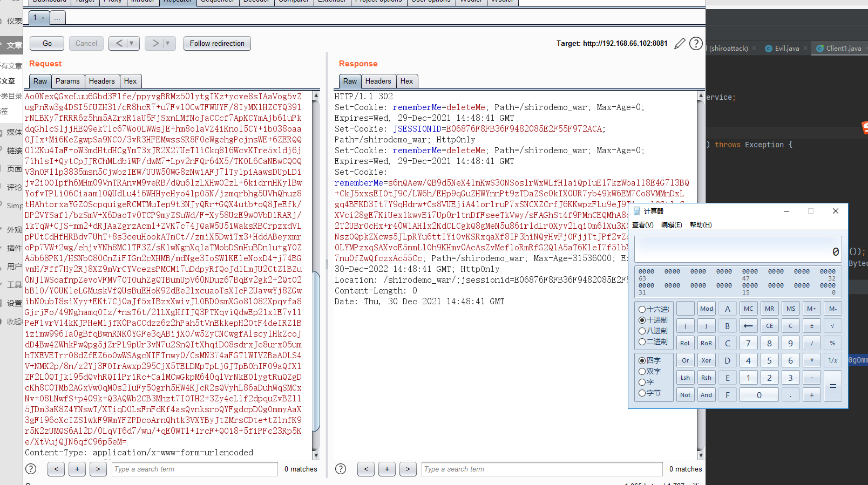Click the CE key in calculator

(x=769, y=326)
